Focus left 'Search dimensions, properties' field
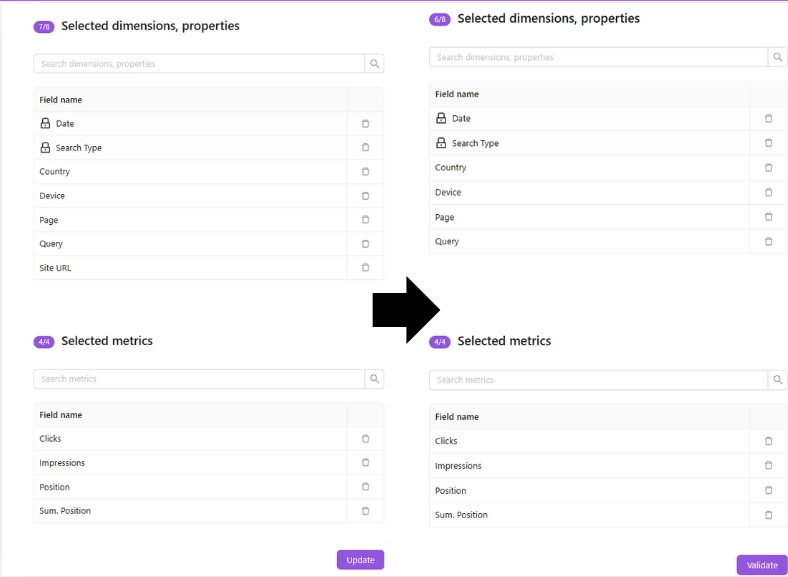Viewport: 788px width, 577px height. (x=199, y=63)
